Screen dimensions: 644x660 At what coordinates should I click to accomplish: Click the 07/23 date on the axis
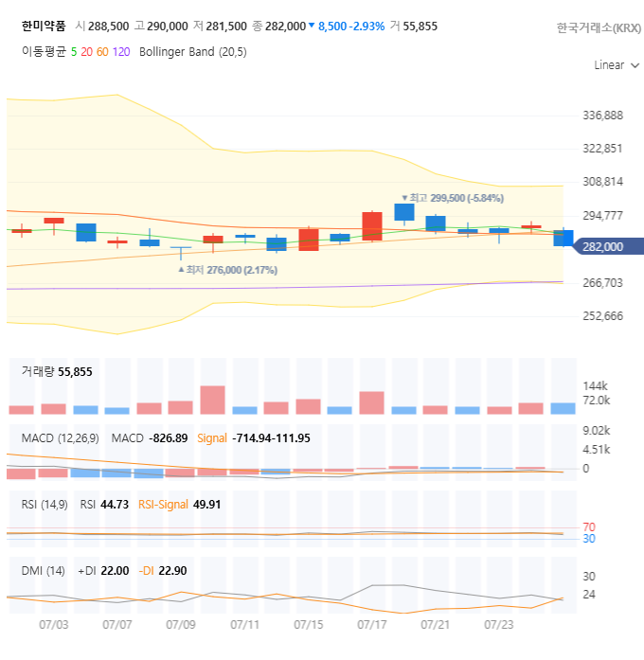click(x=499, y=625)
